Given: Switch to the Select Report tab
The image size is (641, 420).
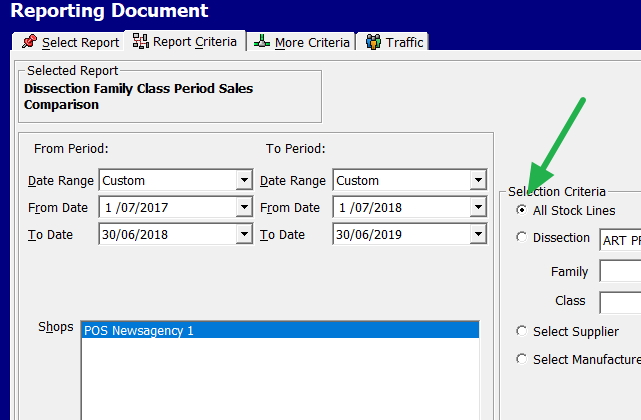Looking at the screenshot, I should pyautogui.click(x=68, y=42).
